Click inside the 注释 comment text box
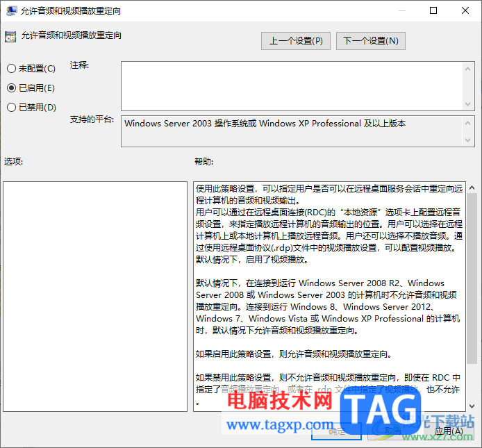The image size is (482, 448). [x=292, y=86]
